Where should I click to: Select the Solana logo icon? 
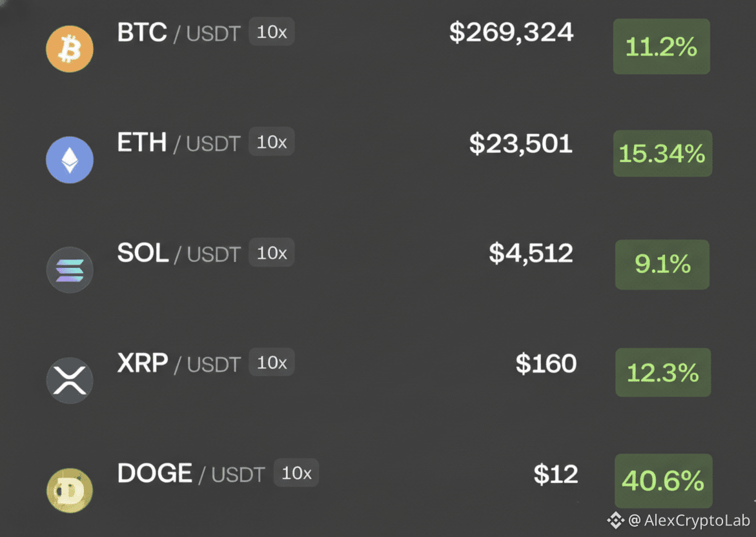[70, 270]
